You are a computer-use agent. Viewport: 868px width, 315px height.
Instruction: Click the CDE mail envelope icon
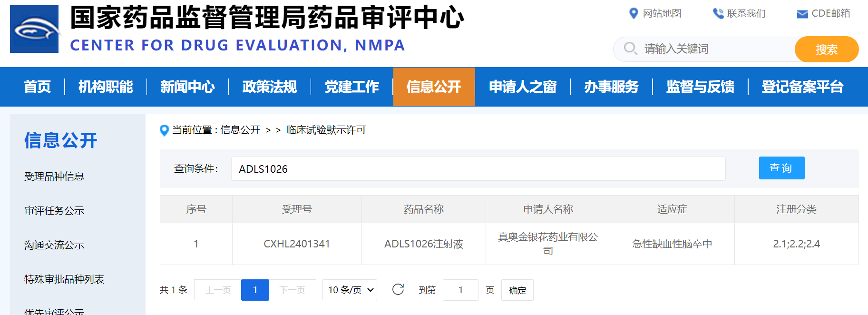click(802, 14)
